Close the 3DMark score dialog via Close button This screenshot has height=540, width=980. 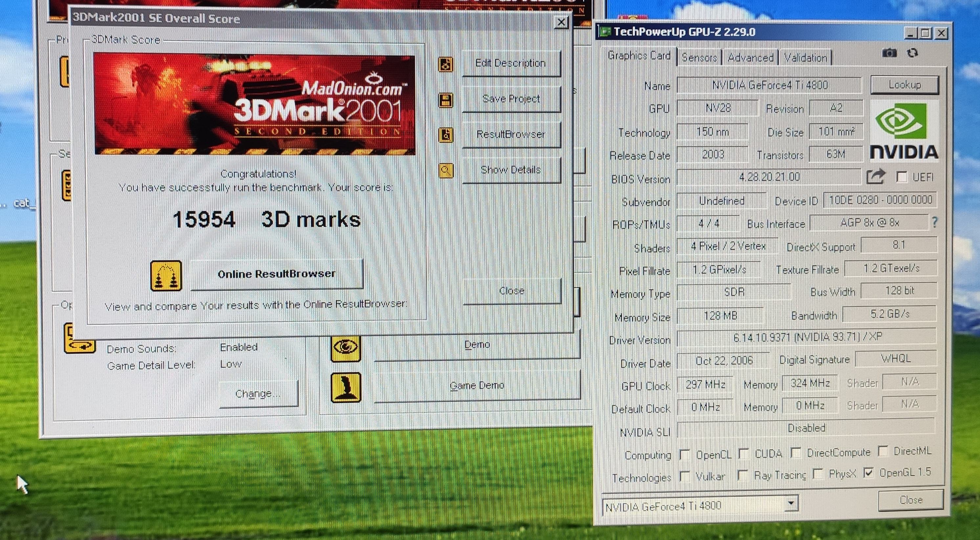pyautogui.click(x=512, y=291)
